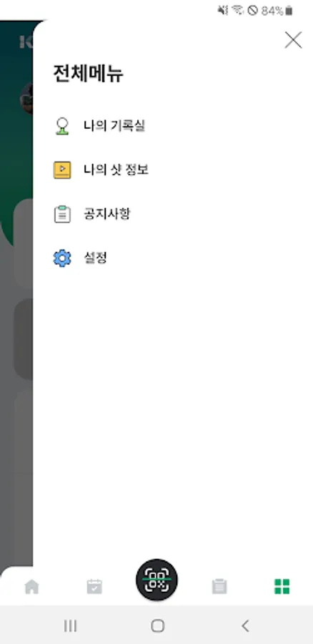Tap the golf tee icon for 나의 기록실
This screenshot has height=644, width=313.
62,126
